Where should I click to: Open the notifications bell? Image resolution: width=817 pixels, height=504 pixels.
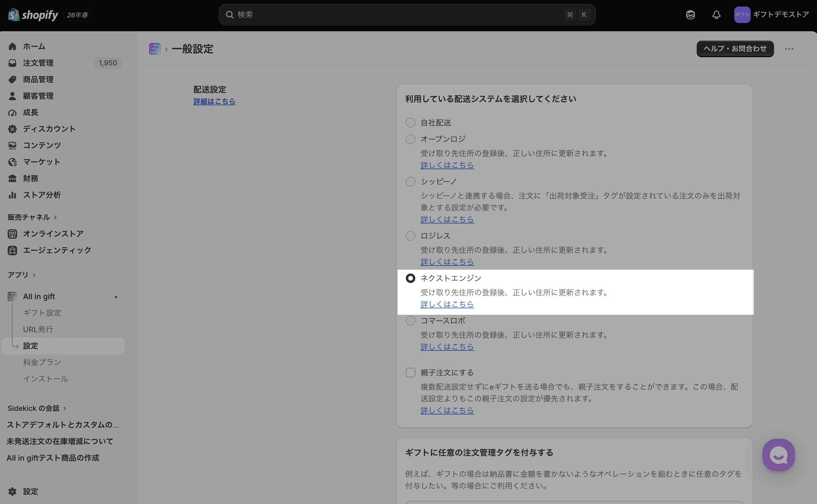pyautogui.click(x=716, y=15)
